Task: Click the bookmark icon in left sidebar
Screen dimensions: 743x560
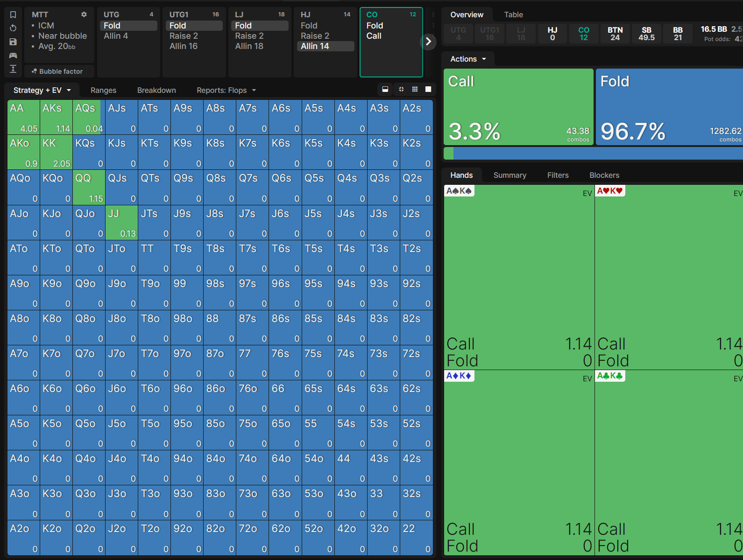Action: tap(13, 15)
